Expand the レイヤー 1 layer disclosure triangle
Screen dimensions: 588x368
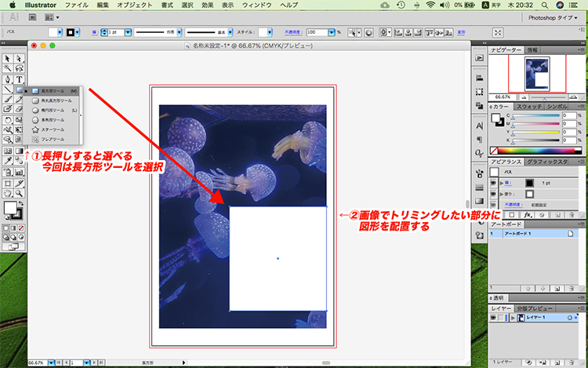coord(514,319)
